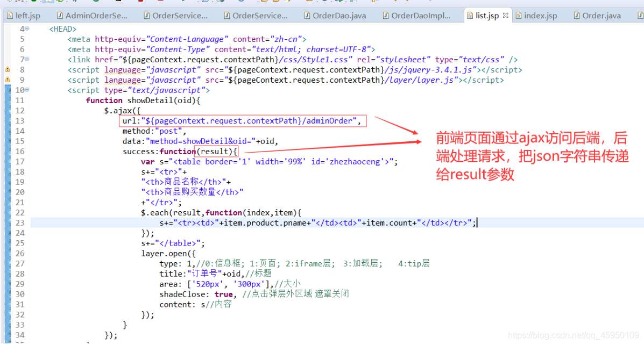The height and width of the screenshot is (345, 644).
Task: Open the AdminOrderSe... editor tab
Action: click(x=96, y=16)
